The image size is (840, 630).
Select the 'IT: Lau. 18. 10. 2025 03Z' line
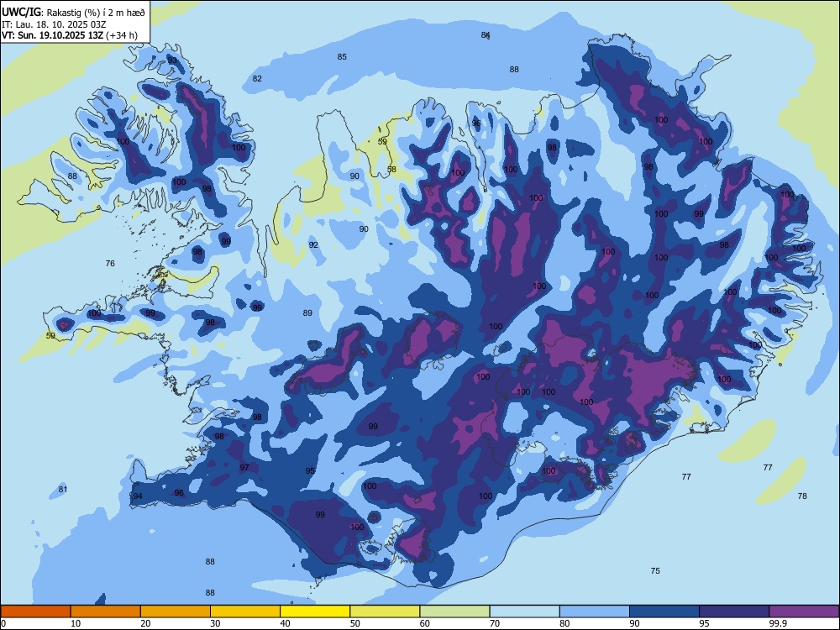pos(54,24)
